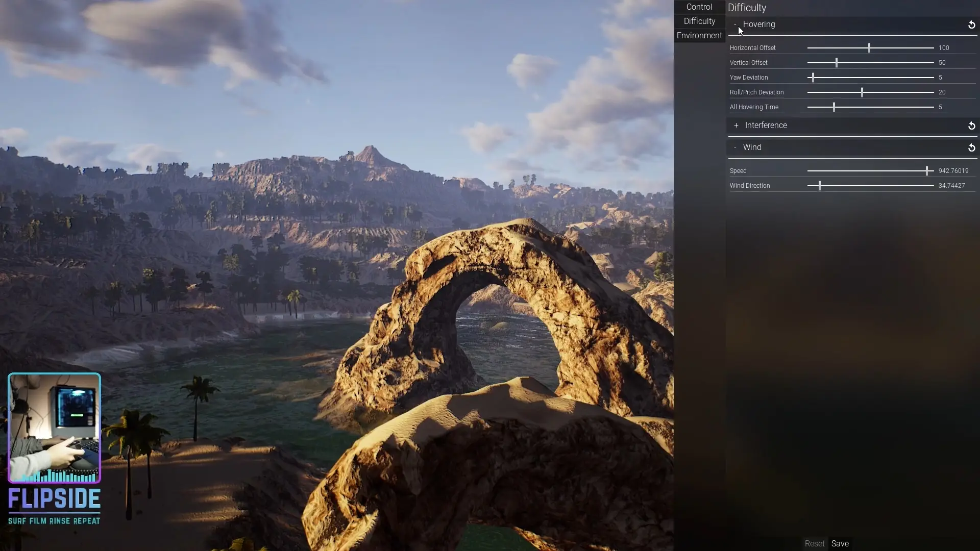Click the All Hovering Time slider handle
The image size is (980, 551).
[834, 107]
